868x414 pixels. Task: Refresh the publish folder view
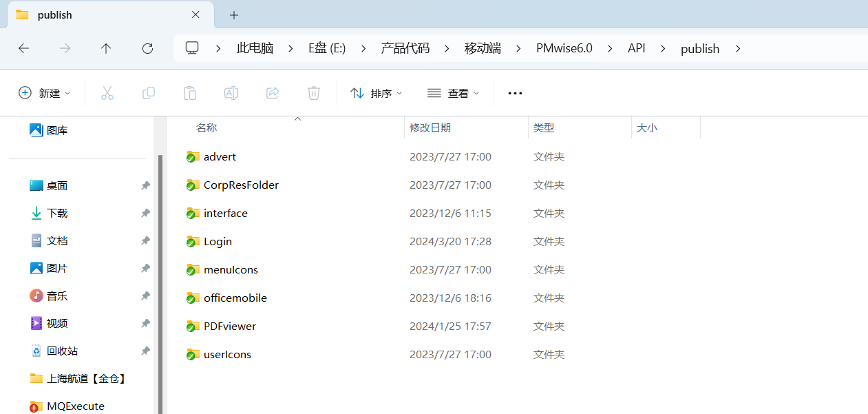coord(147,48)
